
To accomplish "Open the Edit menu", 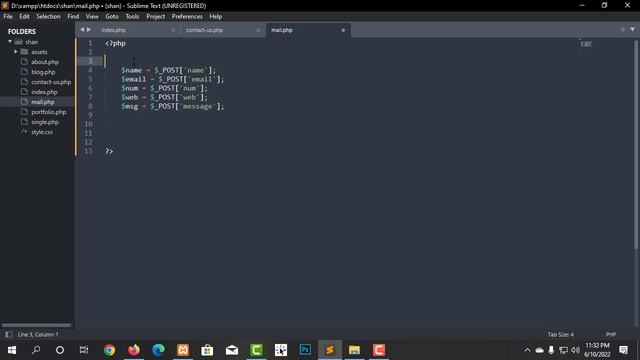I will (x=24, y=16).
